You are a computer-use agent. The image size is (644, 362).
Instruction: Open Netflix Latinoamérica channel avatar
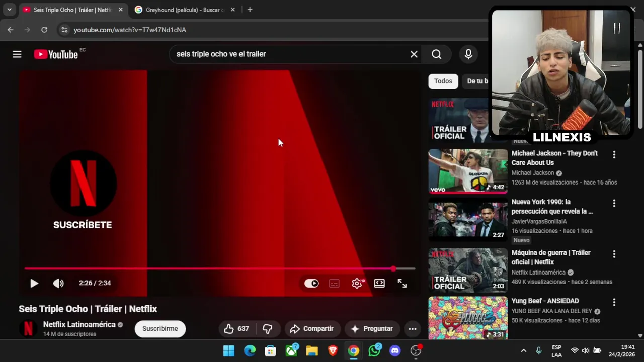28,329
